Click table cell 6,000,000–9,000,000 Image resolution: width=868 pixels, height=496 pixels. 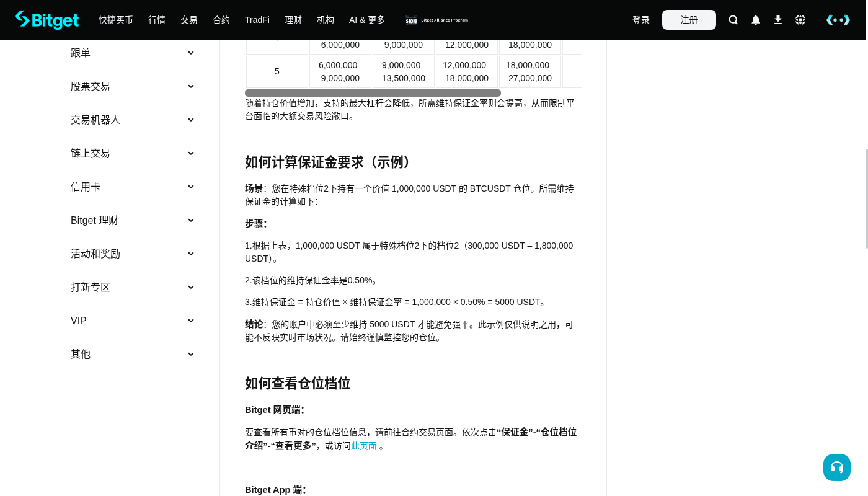click(340, 72)
